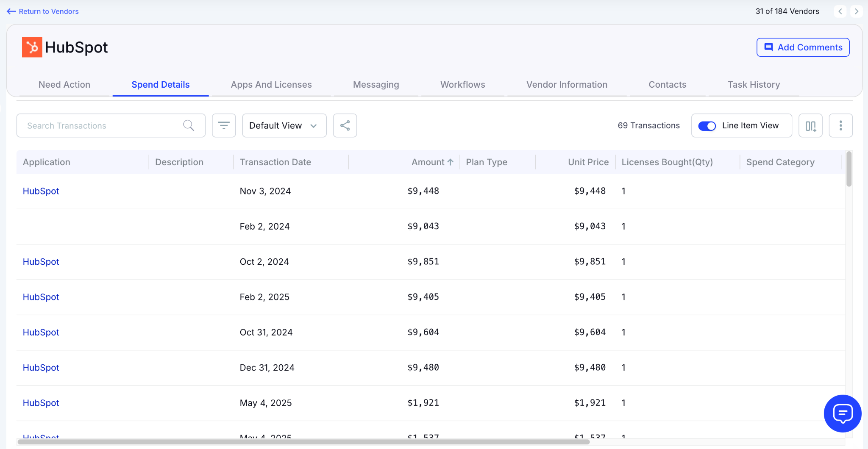Open the column settings icon
This screenshot has width=868, height=449.
click(810, 125)
